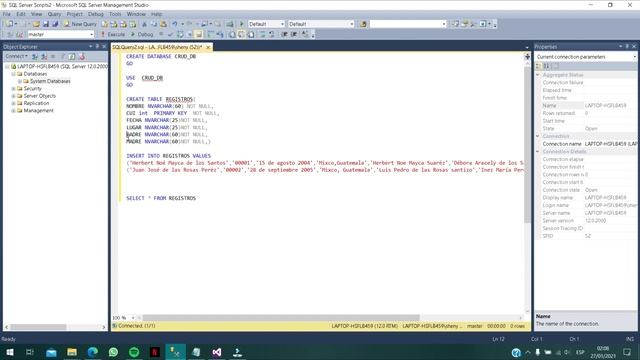Click the SELECT * FROM REGISTROS line
Viewport: 640px width, 360px height.
161,198
